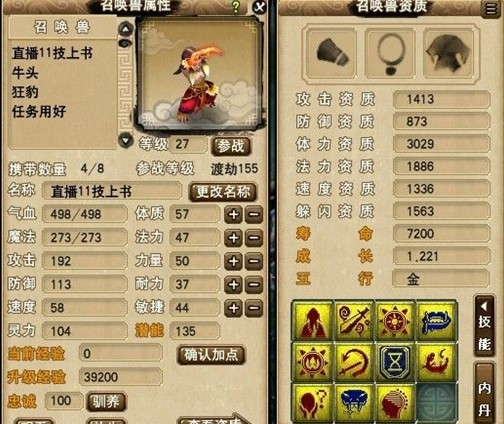The image size is (504, 424).
Task: Decrease 力量 with the minus button
Action: pos(254,261)
